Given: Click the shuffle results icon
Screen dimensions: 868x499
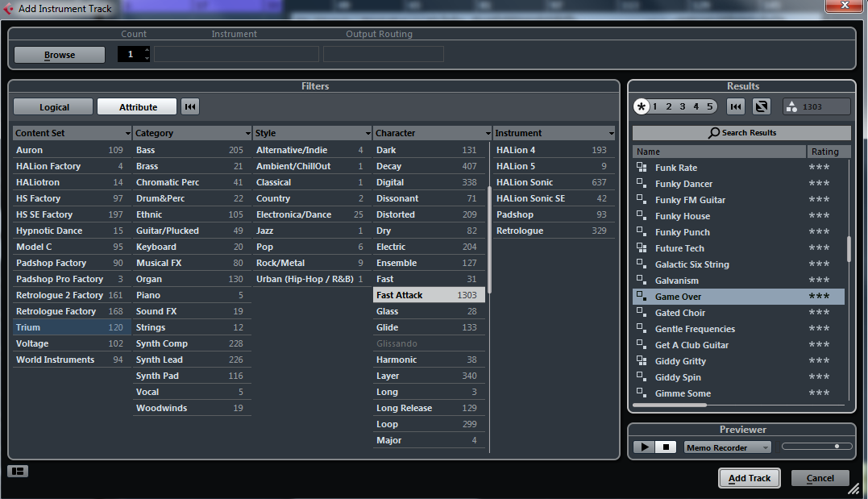Looking at the screenshot, I should (x=762, y=106).
